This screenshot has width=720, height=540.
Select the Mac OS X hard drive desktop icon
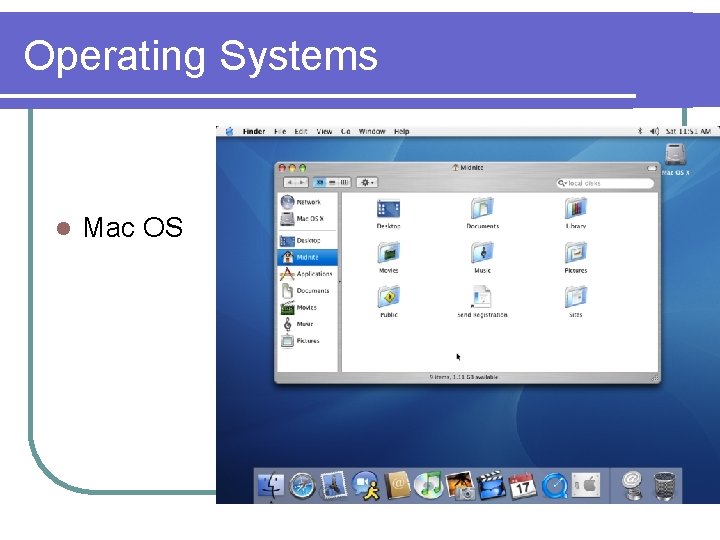pyautogui.click(x=675, y=159)
